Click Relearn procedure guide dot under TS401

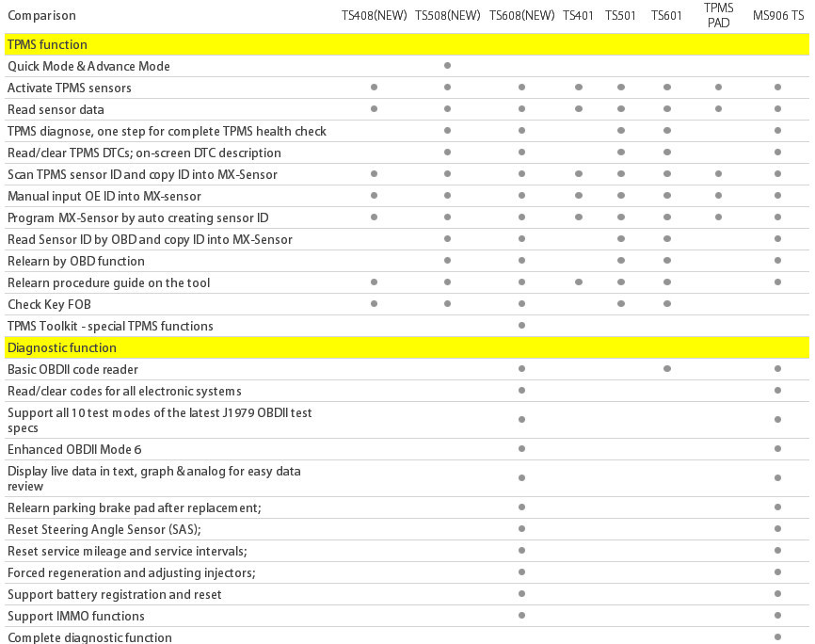point(579,282)
